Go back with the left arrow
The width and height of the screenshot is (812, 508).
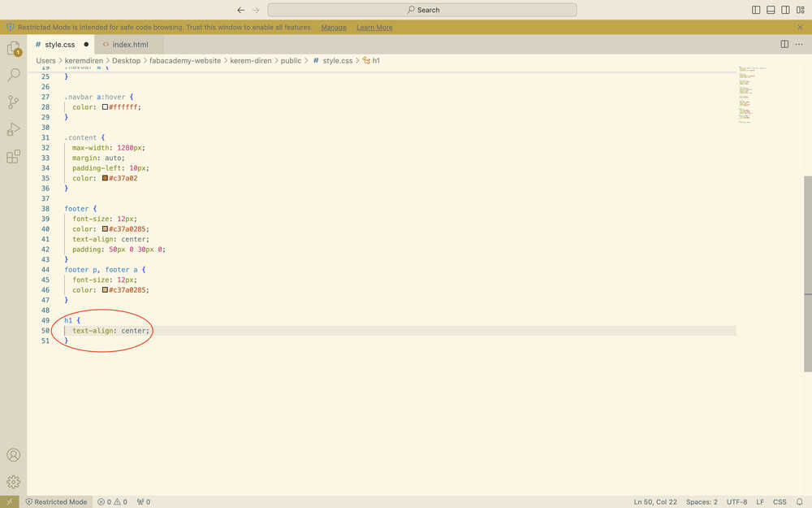pos(241,10)
